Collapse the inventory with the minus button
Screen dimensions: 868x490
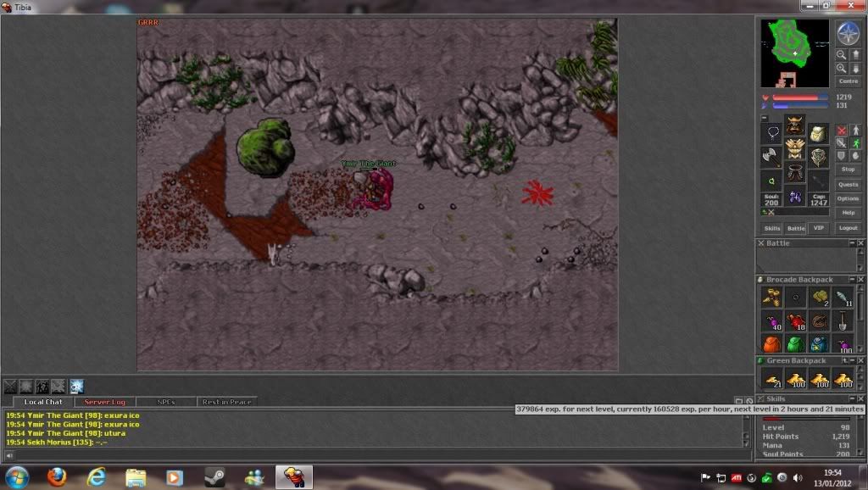click(764, 119)
